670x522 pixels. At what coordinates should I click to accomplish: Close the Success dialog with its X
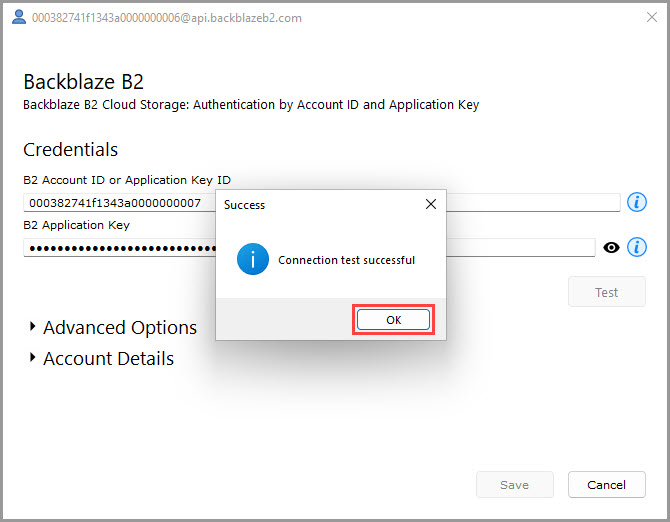click(431, 204)
